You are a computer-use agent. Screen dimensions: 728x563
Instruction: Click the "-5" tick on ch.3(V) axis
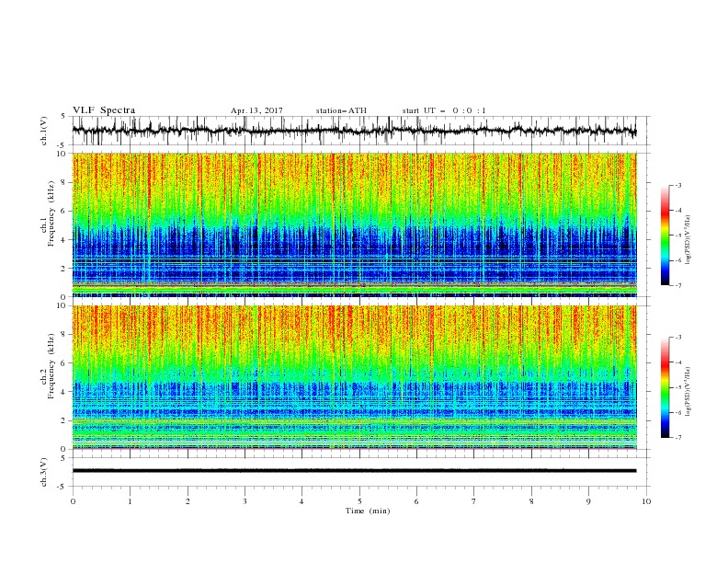point(63,487)
